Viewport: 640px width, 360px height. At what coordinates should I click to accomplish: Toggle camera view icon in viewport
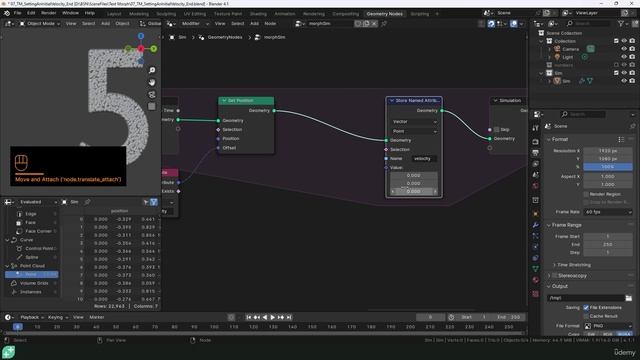pyautogui.click(x=152, y=95)
